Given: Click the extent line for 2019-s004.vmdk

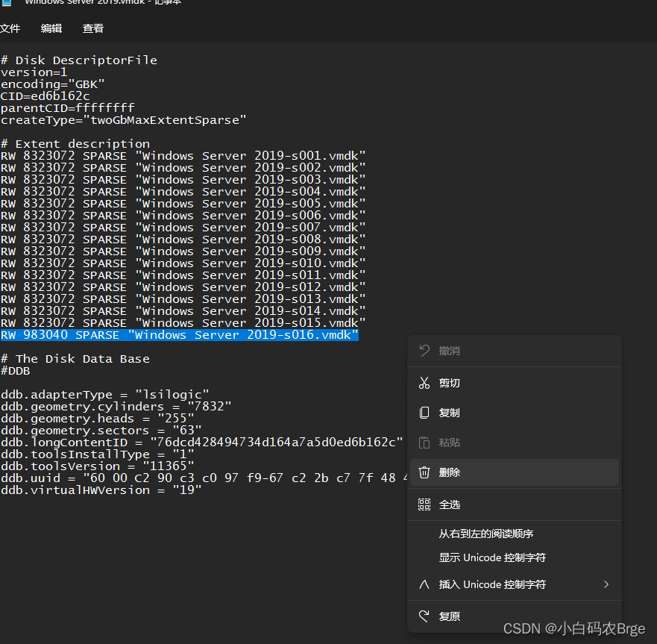Looking at the screenshot, I should coord(183,192).
